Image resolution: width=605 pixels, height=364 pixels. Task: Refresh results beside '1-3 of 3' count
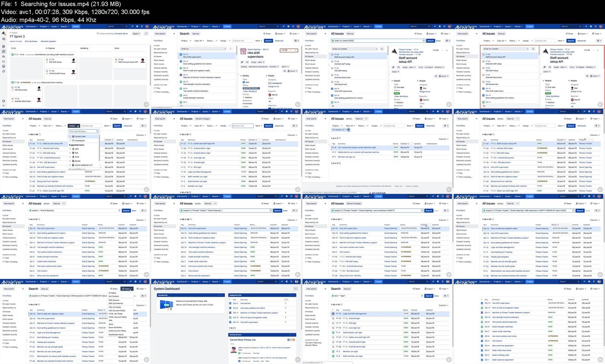340,138
